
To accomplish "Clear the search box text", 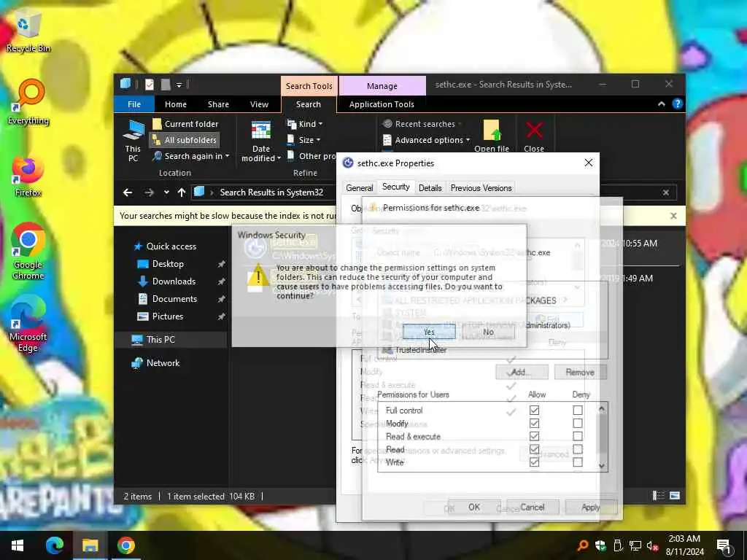I will click(665, 192).
